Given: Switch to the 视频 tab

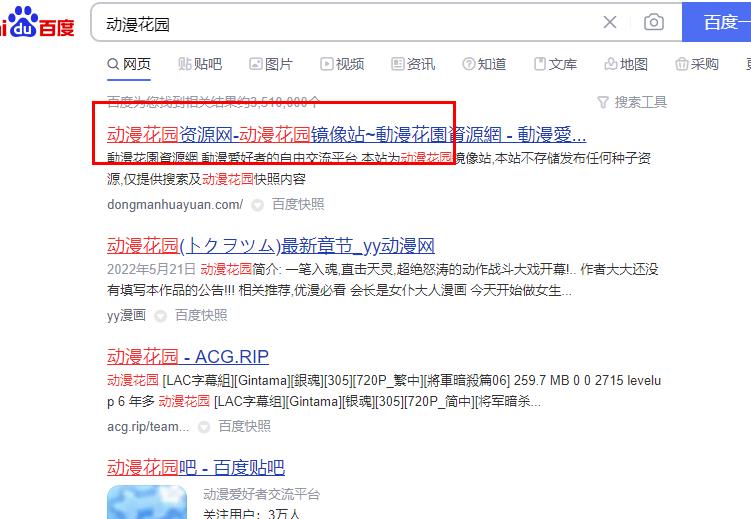Looking at the screenshot, I should click(x=342, y=64).
